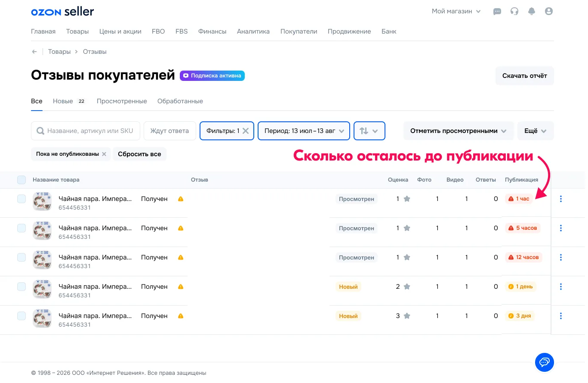Viewport: 588px width, 383px height.
Task: Go to Главная in navigation
Action: pos(43,31)
